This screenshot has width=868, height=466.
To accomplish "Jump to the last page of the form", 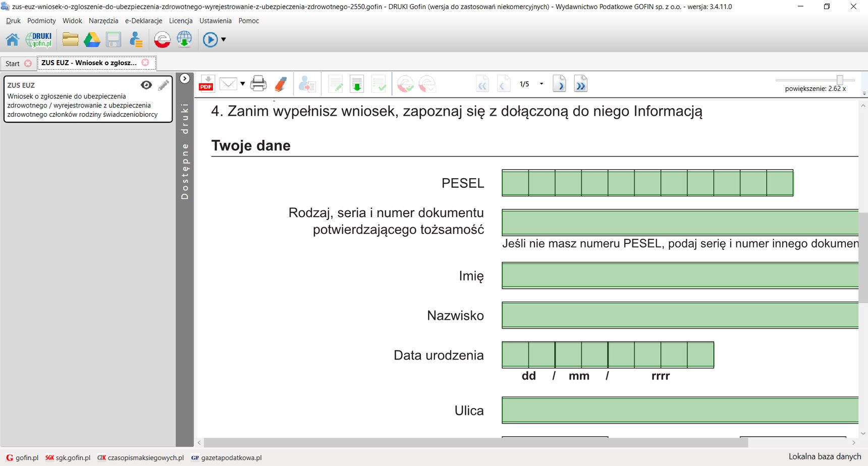I will pyautogui.click(x=581, y=84).
